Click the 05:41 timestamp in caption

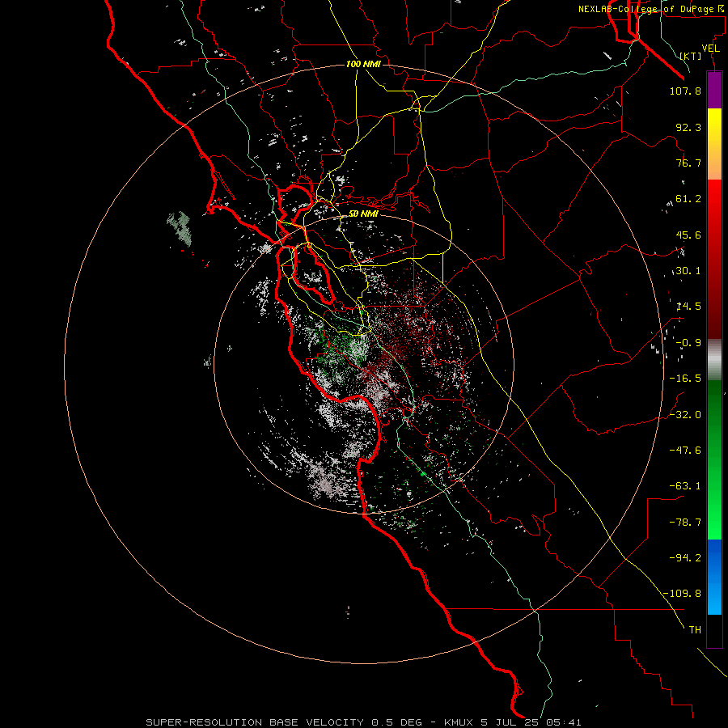[x=564, y=722]
